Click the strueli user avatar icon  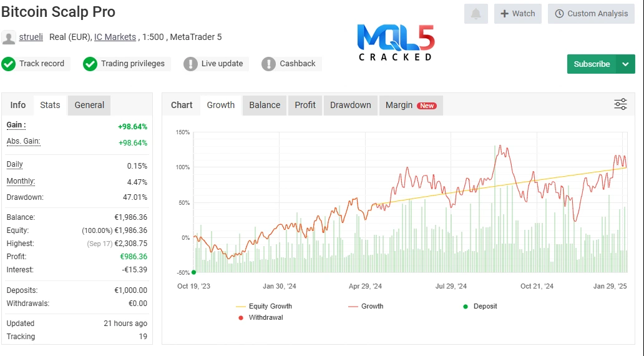9,37
